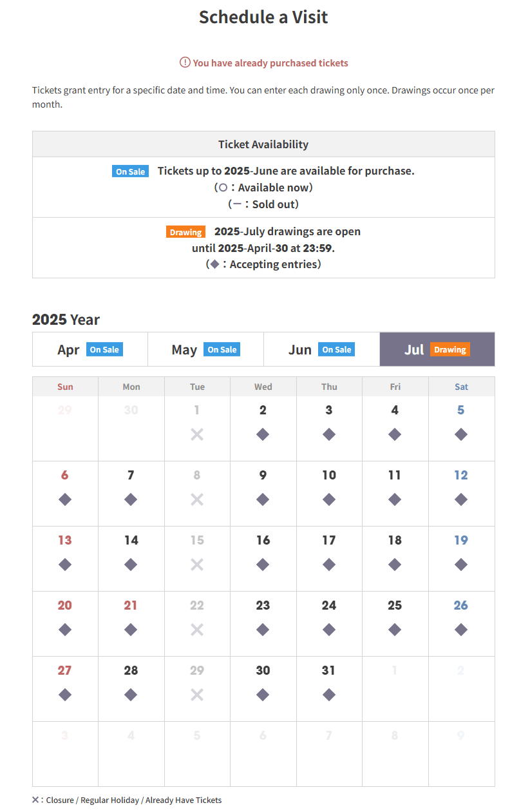Choose the diamond under Sunday July 13

[65, 565]
